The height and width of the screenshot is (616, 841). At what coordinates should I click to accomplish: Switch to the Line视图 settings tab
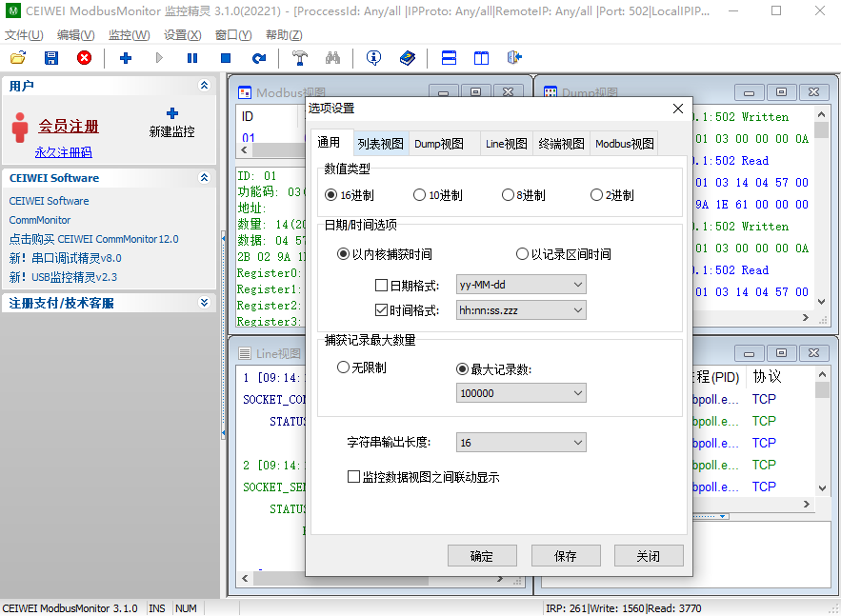507,144
